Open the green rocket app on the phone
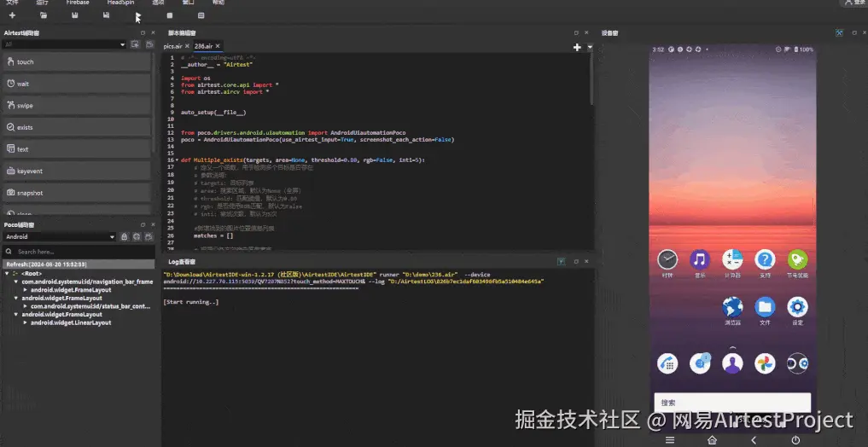Image resolution: width=868 pixels, height=447 pixels. coord(798,259)
